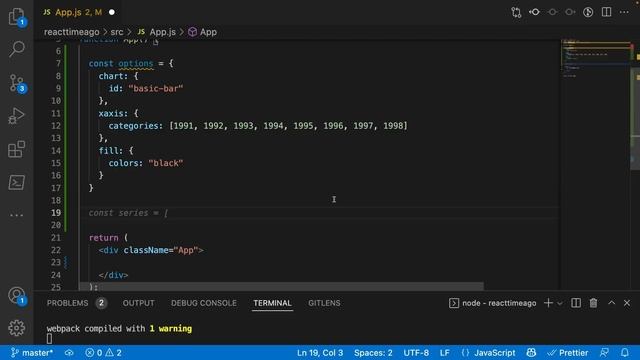The width and height of the screenshot is (640, 360).
Task: Click the master branch in status bar
Action: pyautogui.click(x=32, y=353)
